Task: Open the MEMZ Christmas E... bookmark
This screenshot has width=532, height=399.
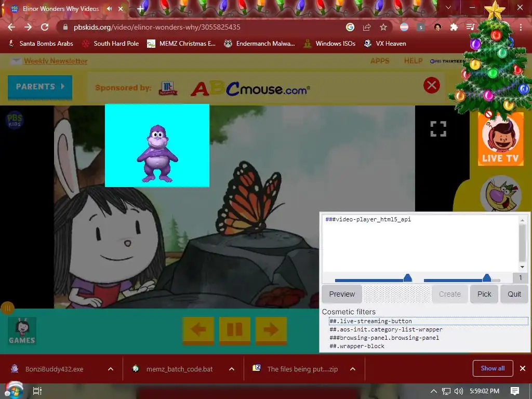Action: [x=181, y=44]
